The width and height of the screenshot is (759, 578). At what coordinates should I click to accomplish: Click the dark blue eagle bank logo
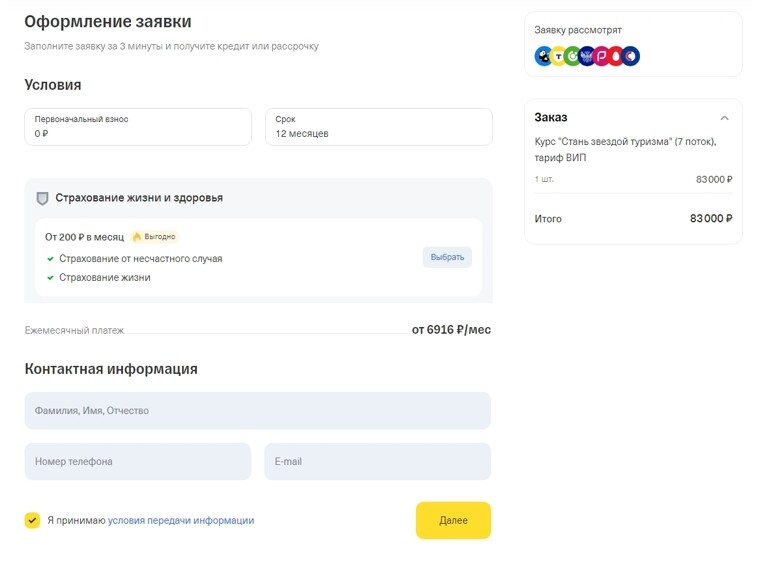(x=587, y=57)
